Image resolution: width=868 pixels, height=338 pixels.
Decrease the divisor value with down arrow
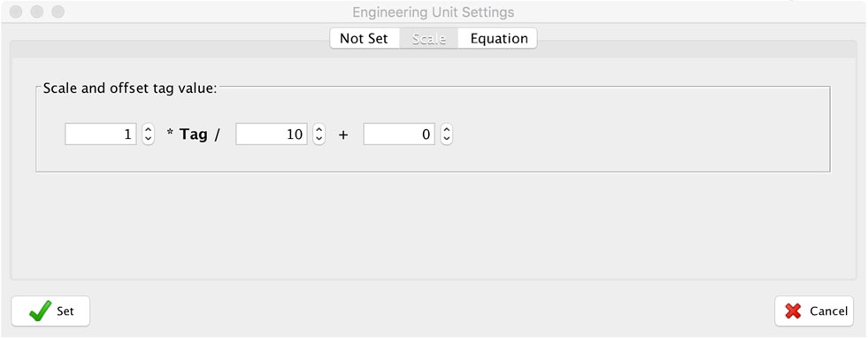(319, 140)
